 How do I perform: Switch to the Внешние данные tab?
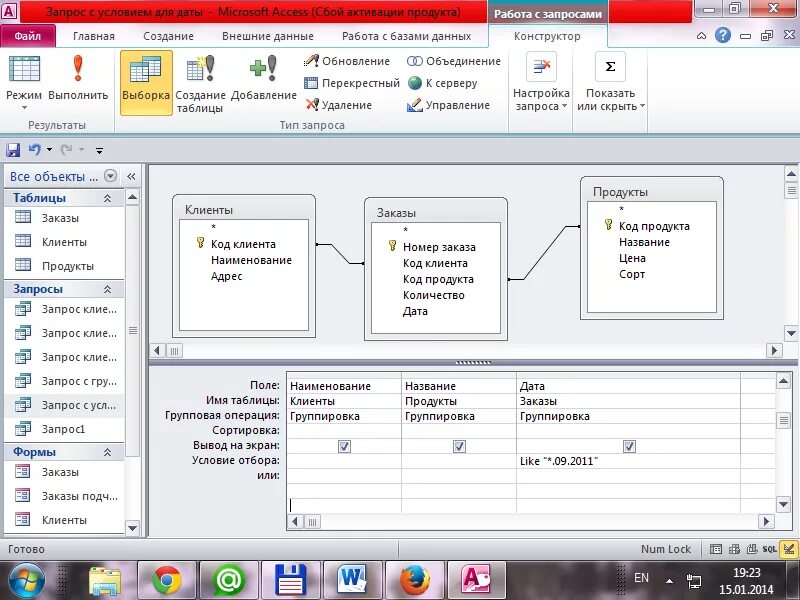point(267,36)
